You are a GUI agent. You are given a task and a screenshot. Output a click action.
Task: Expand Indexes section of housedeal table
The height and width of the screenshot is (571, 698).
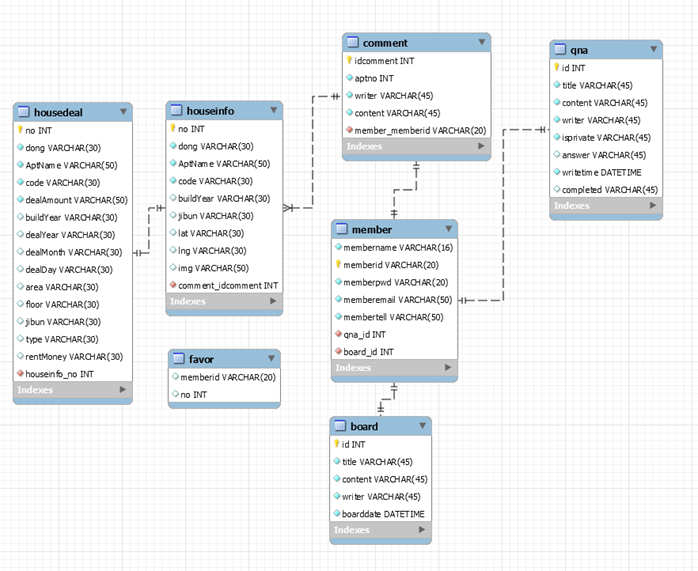tap(122, 389)
